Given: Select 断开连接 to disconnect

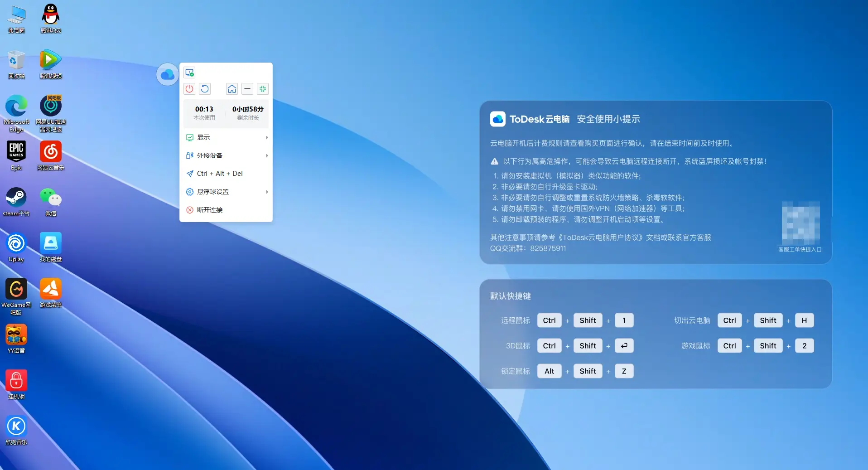Looking at the screenshot, I should [x=226, y=210].
